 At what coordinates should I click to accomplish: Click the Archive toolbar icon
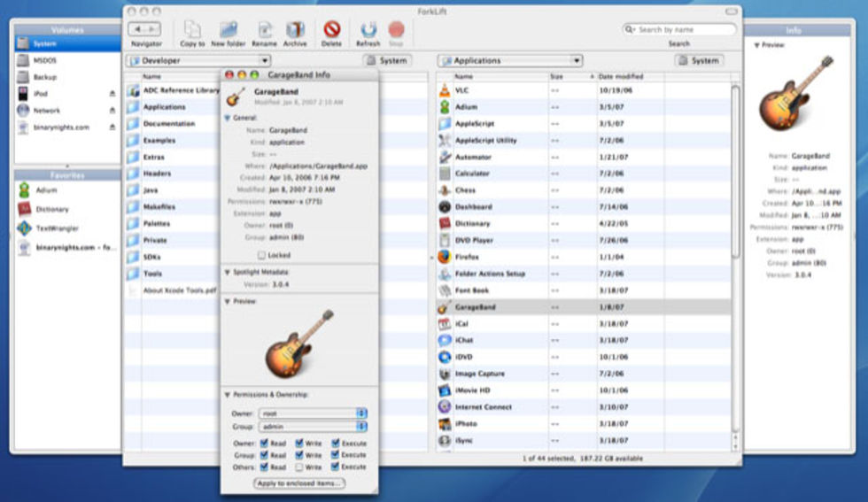(295, 30)
